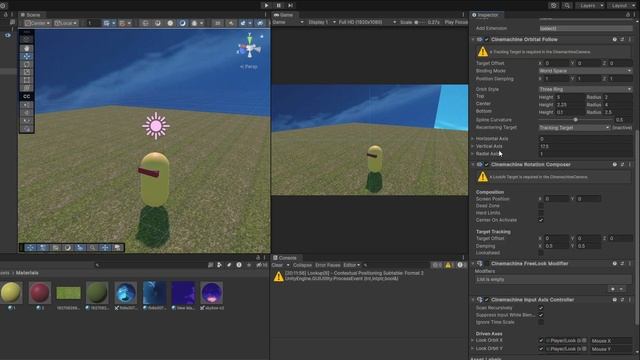Viewport: 640px width, 360px height.
Task: Uncheck Scan Recursively
Action: 541,308
